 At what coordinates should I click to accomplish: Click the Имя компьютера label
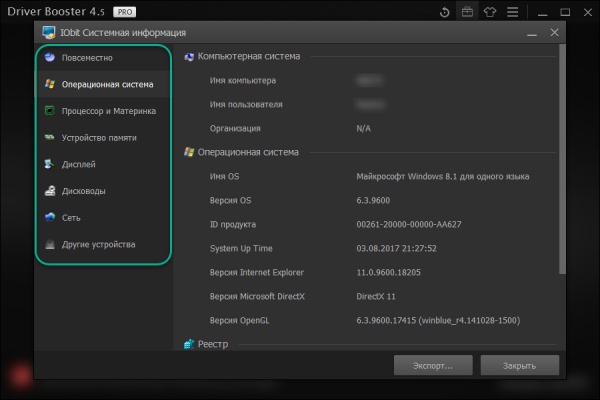(x=243, y=80)
